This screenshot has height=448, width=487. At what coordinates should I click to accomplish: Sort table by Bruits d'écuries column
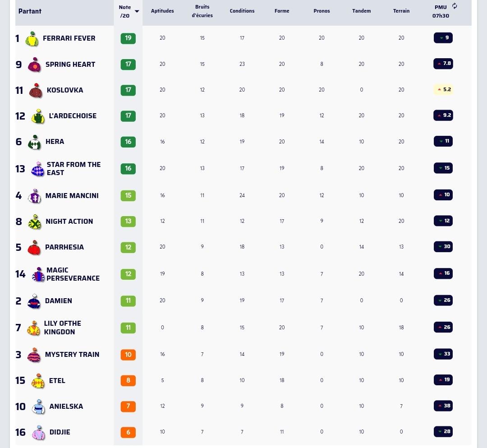[x=202, y=11]
